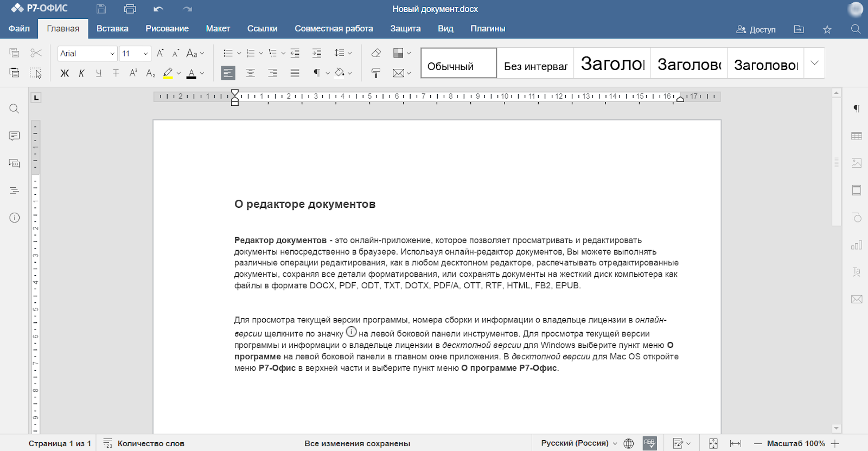The width and height of the screenshot is (868, 451).
Task: Align text left
Action: tap(228, 73)
